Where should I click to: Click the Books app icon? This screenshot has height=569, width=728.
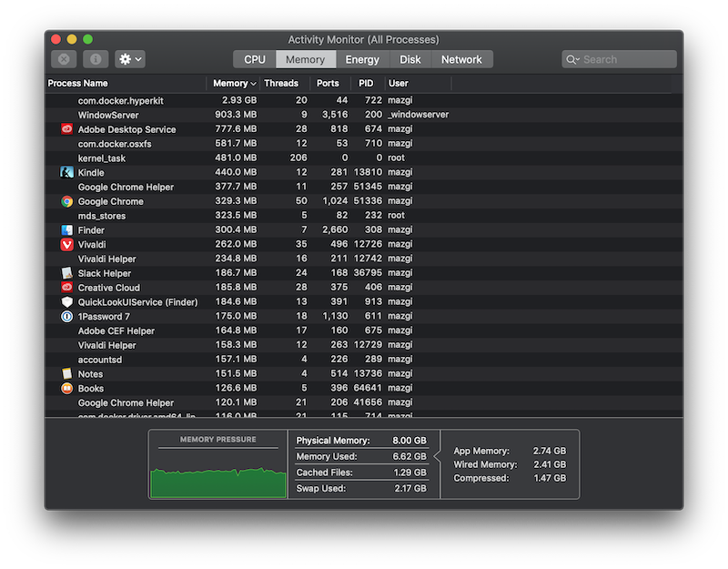tap(66, 389)
